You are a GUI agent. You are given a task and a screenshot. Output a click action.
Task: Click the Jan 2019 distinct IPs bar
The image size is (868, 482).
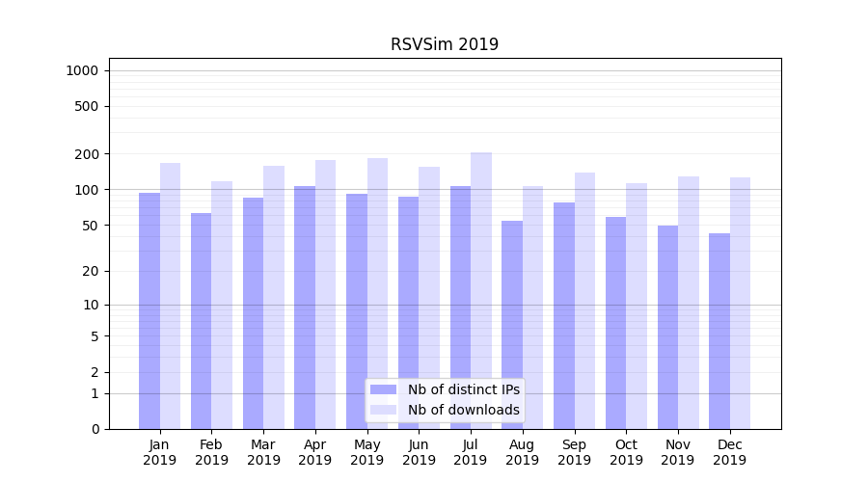click(x=149, y=310)
